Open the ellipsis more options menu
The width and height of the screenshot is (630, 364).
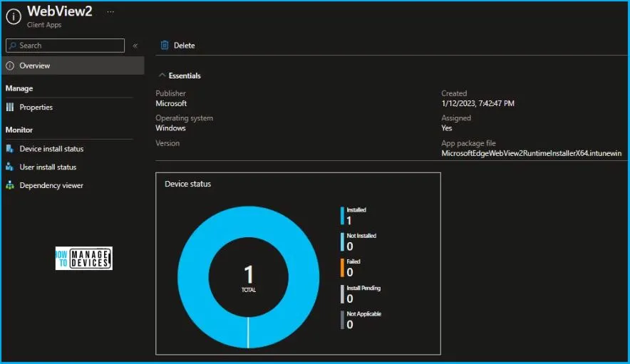click(x=110, y=12)
